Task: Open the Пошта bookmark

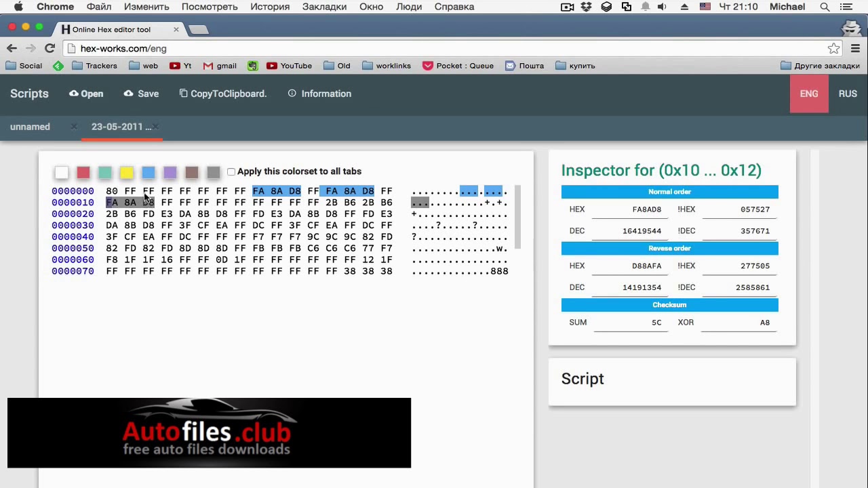Action: tap(524, 66)
